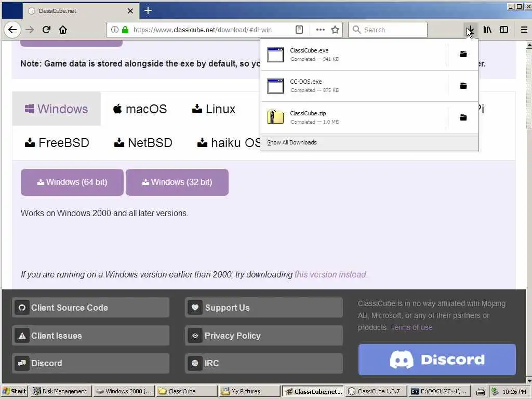Viewport: 532px width, 399px height.
Task: Open the IRC footer link
Action: pos(264,363)
